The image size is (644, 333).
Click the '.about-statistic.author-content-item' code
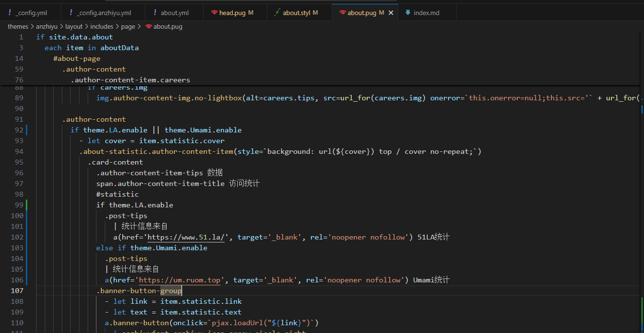[156, 151]
